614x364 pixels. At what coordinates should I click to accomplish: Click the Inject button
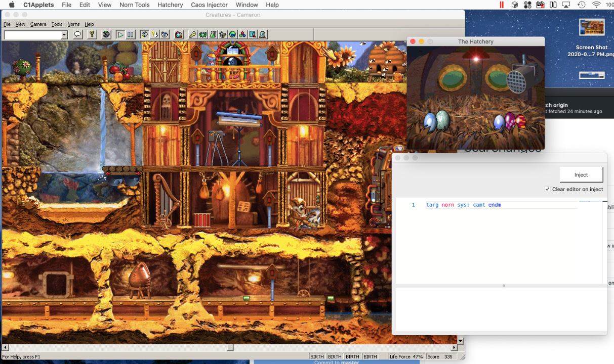coord(581,174)
